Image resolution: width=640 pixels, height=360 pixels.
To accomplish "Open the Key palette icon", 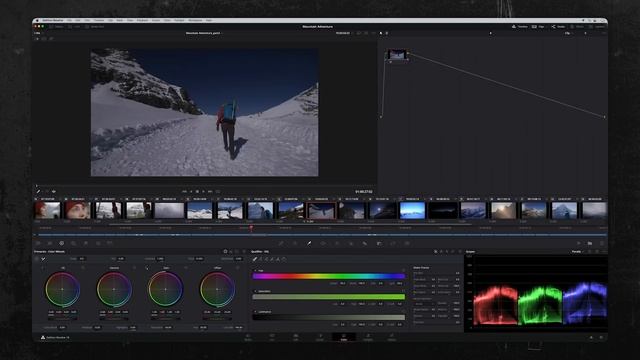I will pyautogui.click(x=379, y=243).
